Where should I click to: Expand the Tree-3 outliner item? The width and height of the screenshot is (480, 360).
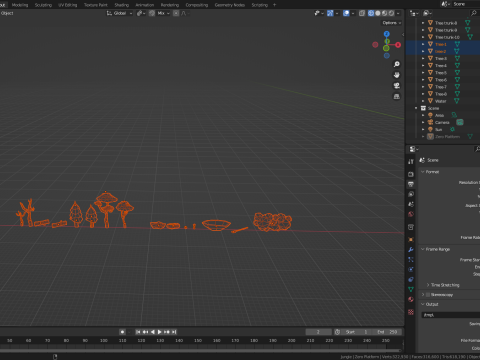click(423, 58)
